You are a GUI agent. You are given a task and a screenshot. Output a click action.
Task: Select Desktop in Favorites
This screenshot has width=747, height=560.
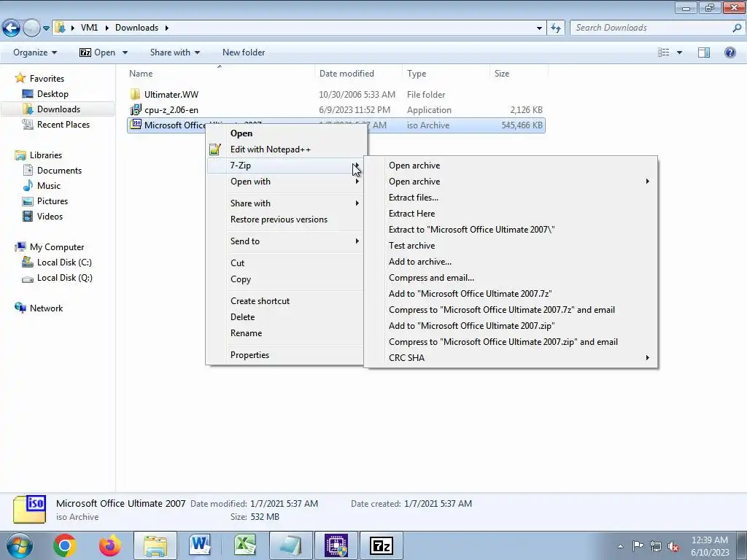pos(53,94)
